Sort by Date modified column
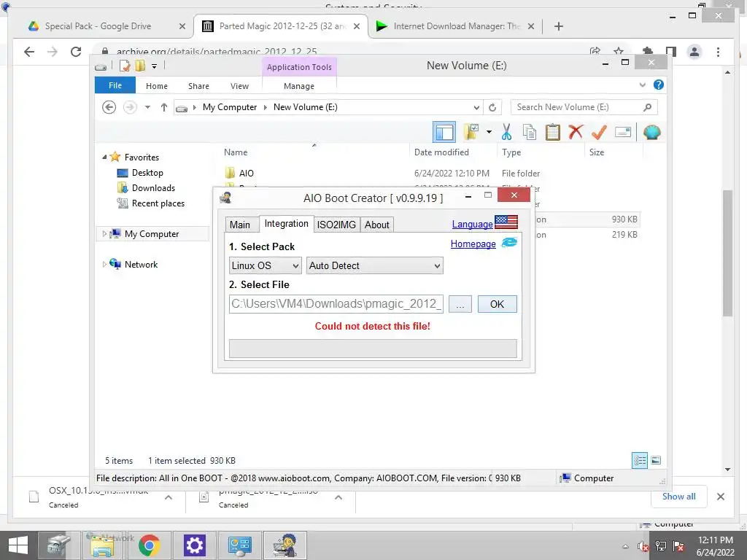 [x=441, y=152]
